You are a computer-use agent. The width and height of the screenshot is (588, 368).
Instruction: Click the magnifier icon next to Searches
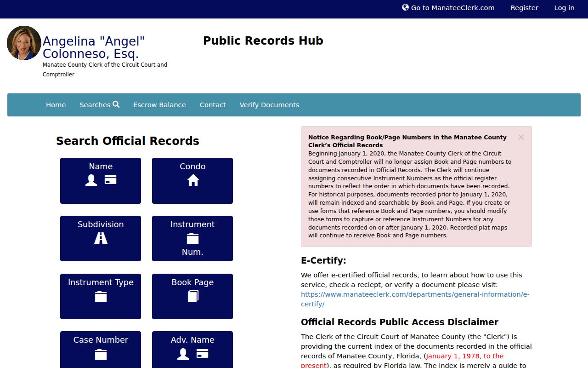[116, 104]
